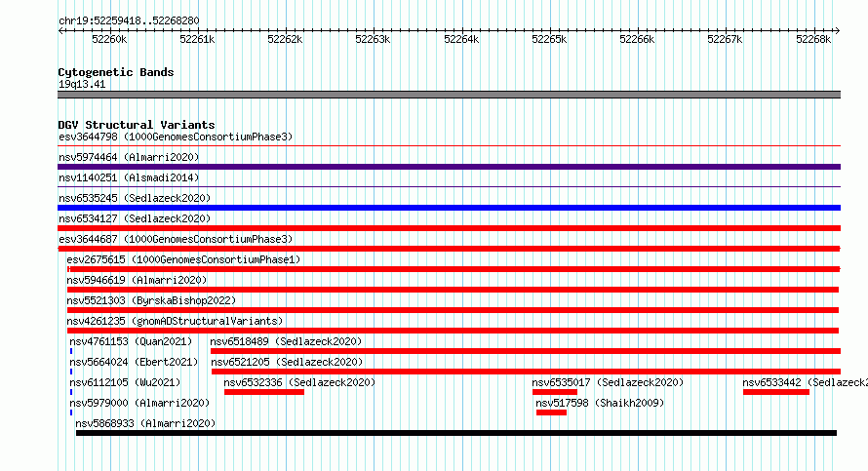Click the short red nsv6532336 bar
Viewport: 868px width, 471px height.
tap(264, 392)
